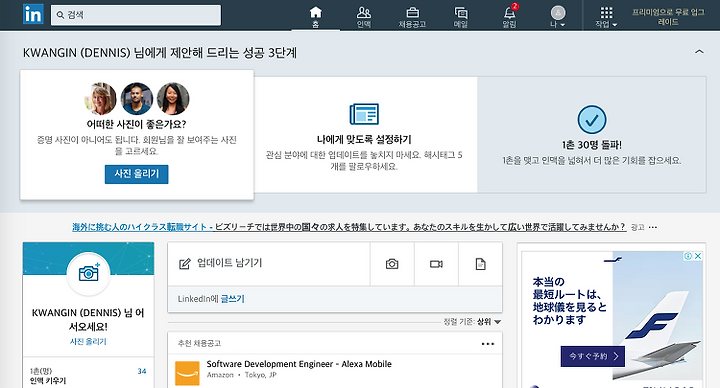Viewport: 720px width, 388px height.
Task: Close the Finnair ad with X
Action: coord(698,256)
